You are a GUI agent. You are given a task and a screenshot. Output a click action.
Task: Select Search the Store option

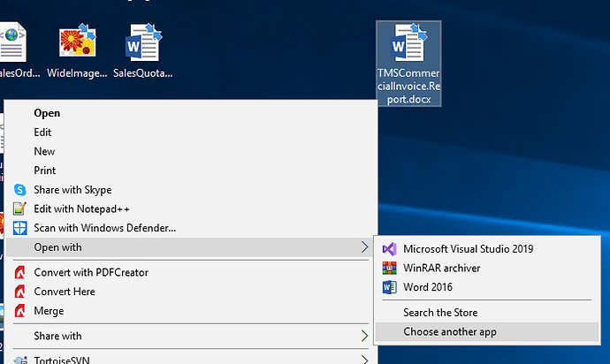[440, 313]
